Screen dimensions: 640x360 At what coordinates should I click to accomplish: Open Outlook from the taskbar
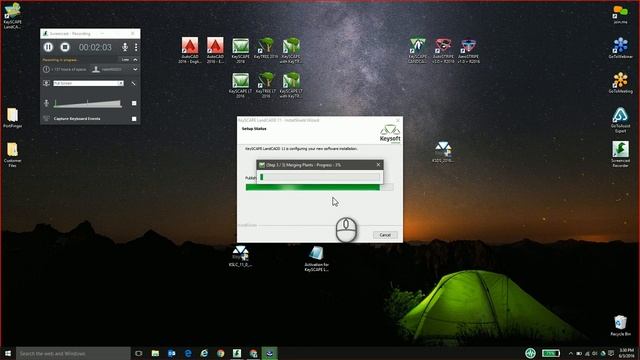(171, 353)
